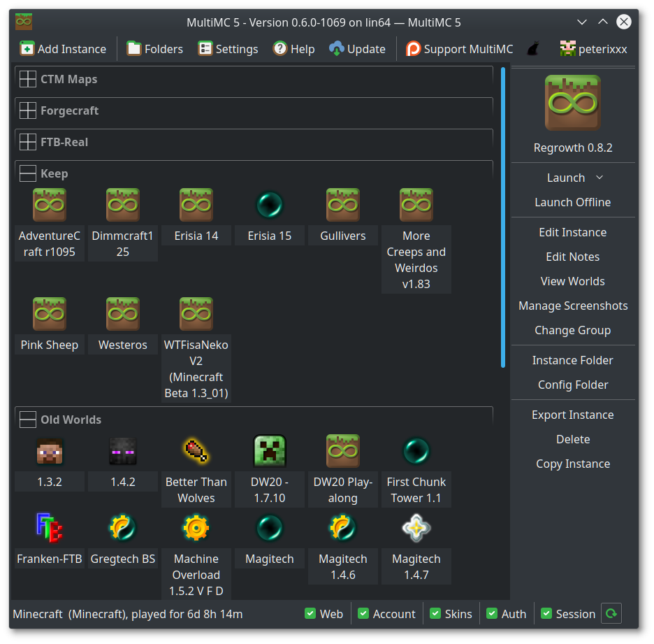Click the session refresh icon in status bar
The height and width of the screenshot is (644, 654).
(611, 613)
